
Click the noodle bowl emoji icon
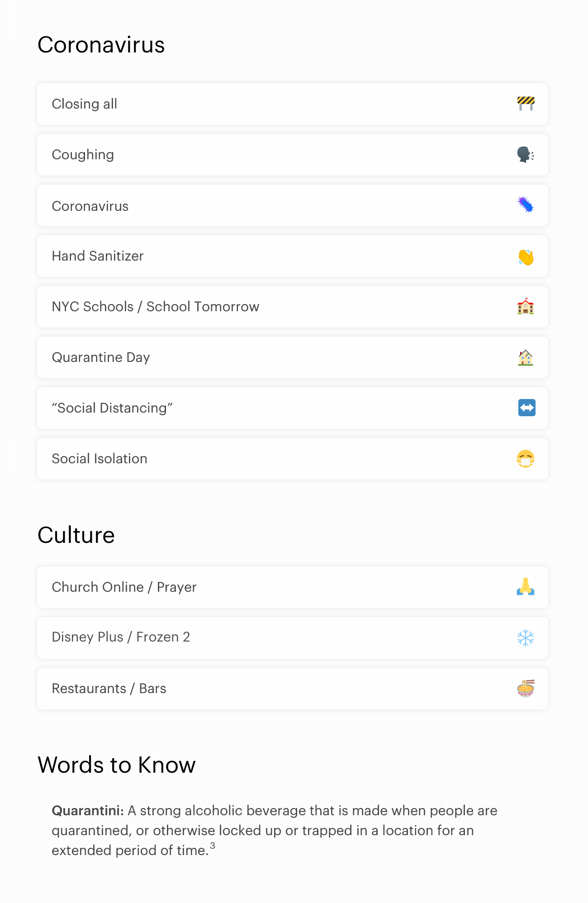pyautogui.click(x=526, y=688)
